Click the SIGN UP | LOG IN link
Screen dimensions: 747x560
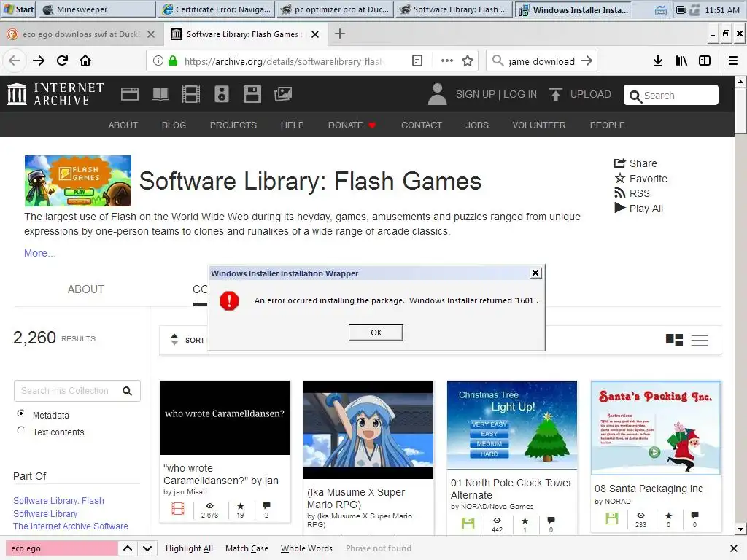[496, 94]
